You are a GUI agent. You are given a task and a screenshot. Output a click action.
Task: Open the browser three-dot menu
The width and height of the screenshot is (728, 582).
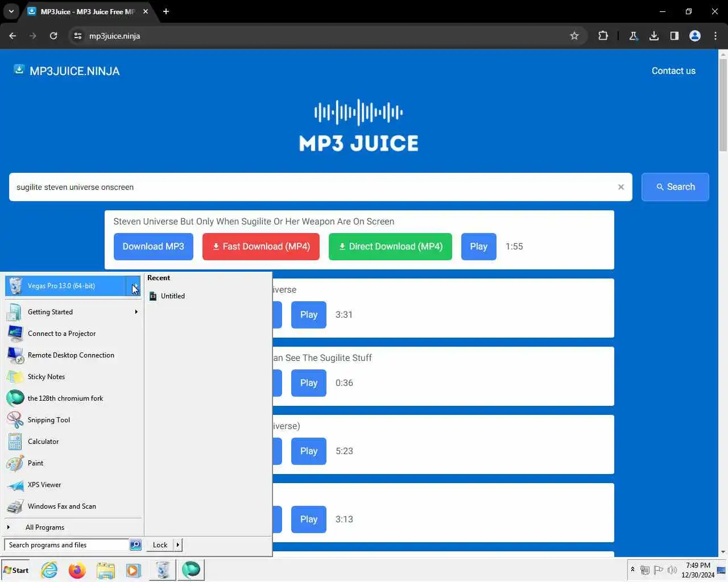point(715,36)
